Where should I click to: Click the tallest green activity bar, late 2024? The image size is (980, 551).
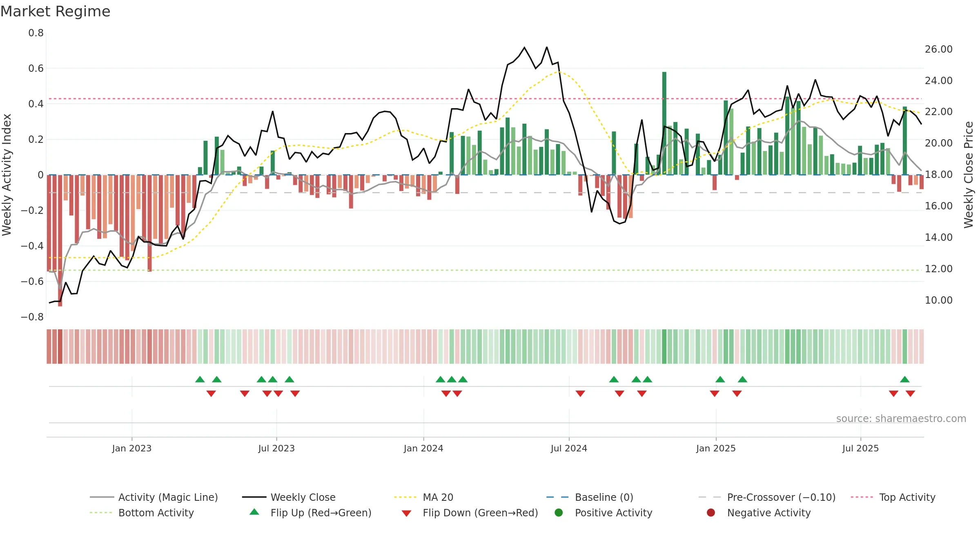click(x=664, y=123)
